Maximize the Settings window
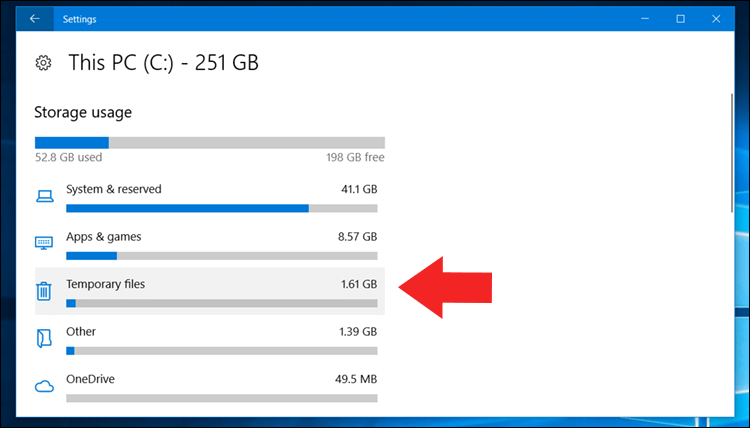 [x=680, y=18]
